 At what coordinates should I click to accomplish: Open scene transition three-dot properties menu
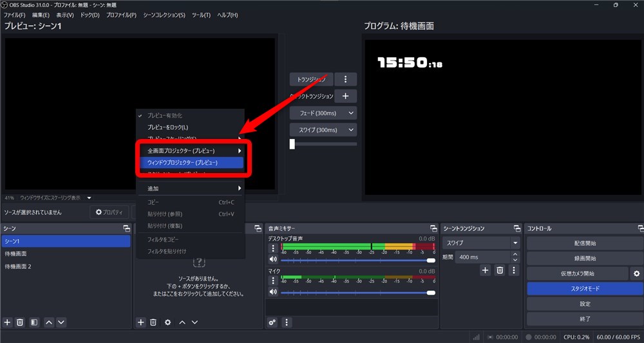[x=514, y=270]
